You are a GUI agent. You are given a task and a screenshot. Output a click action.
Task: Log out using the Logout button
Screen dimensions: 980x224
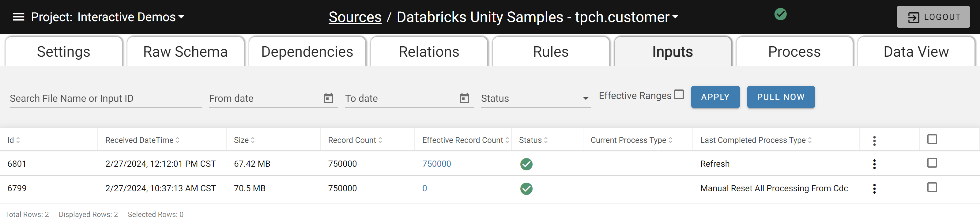[933, 17]
